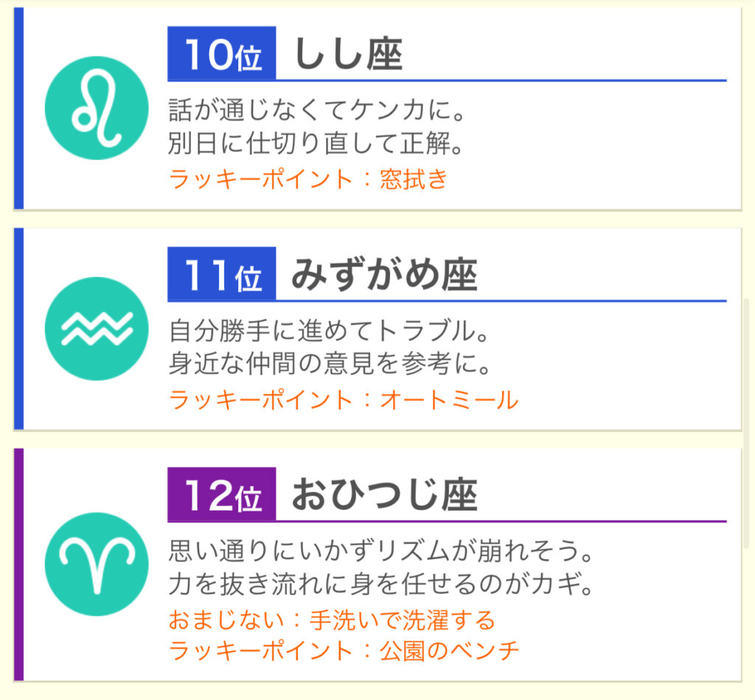Screen dimensions: 755x700
Task: Click the Leo zodiac symbol icon
Action: click(97, 108)
